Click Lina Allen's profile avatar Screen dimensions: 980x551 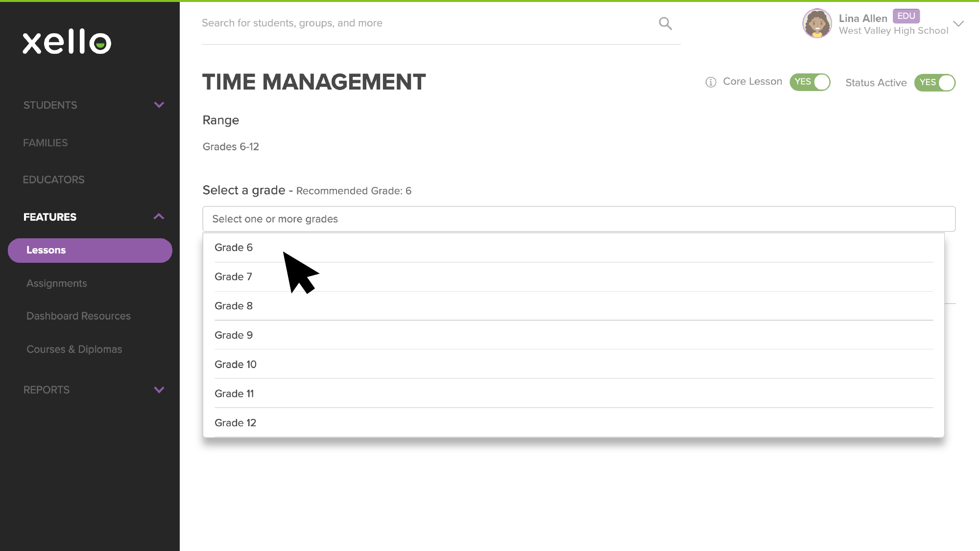pos(817,23)
